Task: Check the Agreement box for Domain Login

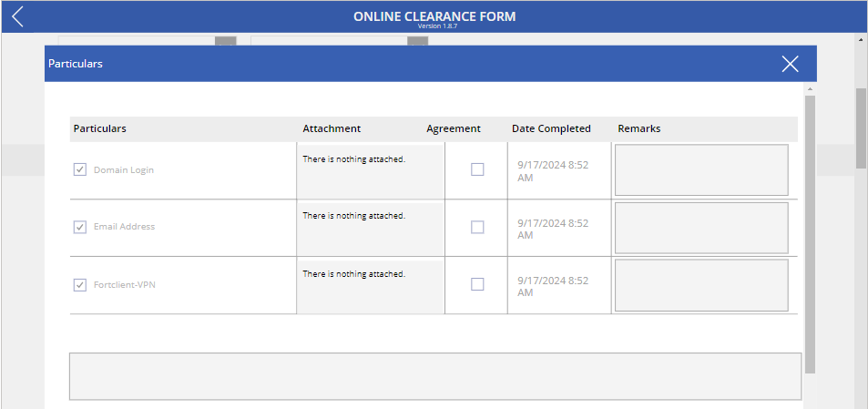Action: 477,169
